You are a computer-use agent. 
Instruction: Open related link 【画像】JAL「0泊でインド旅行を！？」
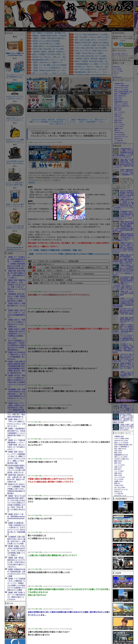click(69, 270)
